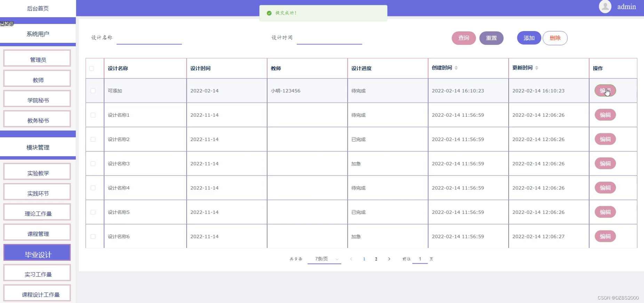Click 已完成 status in 设计名称2 row
The image size is (644, 303).
(358, 139)
